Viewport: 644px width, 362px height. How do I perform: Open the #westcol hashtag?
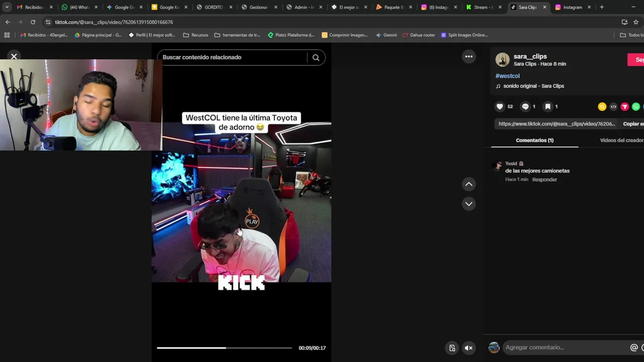coord(508,76)
